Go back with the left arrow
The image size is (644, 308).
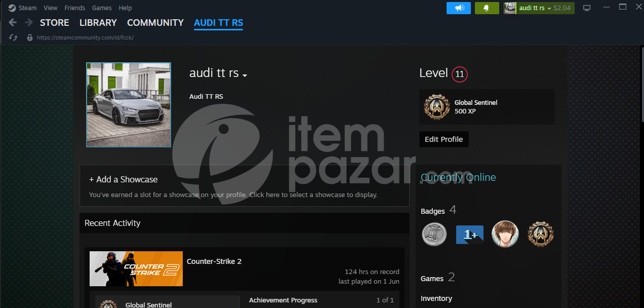tap(13, 22)
